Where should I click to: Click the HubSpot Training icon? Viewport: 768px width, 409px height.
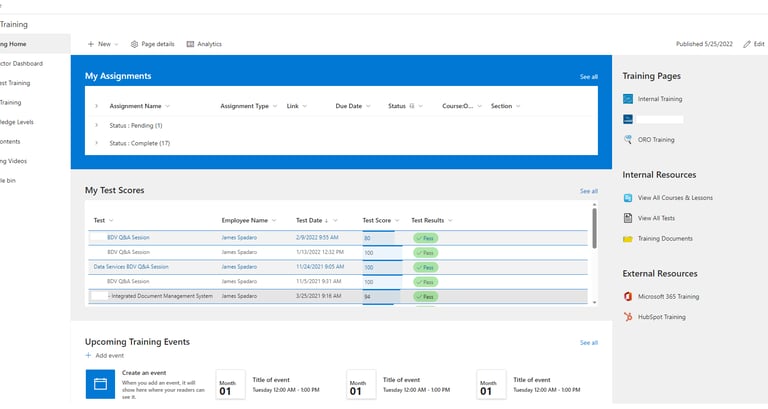tap(628, 317)
